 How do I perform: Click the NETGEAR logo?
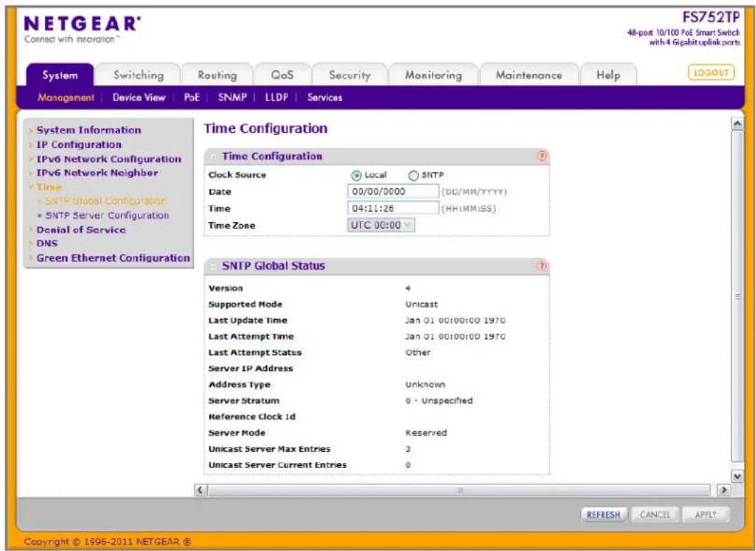[x=82, y=24]
